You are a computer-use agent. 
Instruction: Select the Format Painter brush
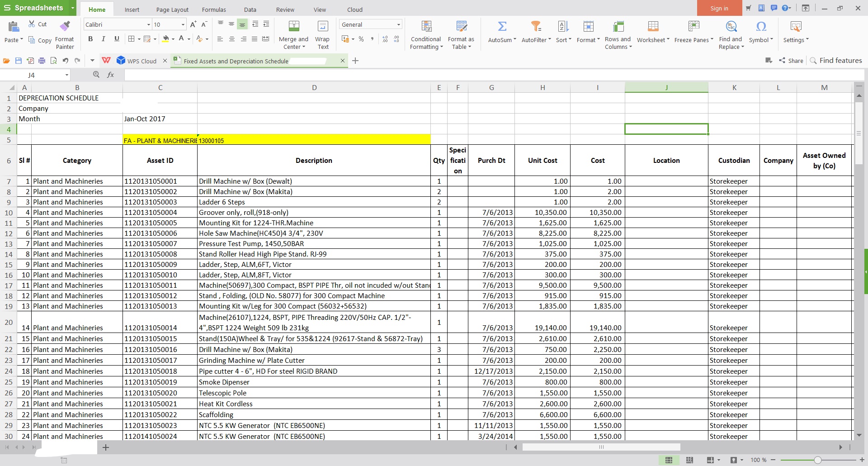65,26
